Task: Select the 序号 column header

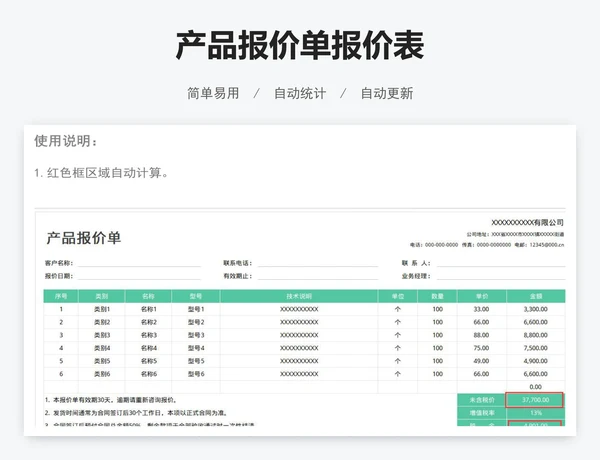Action: pyautogui.click(x=61, y=296)
